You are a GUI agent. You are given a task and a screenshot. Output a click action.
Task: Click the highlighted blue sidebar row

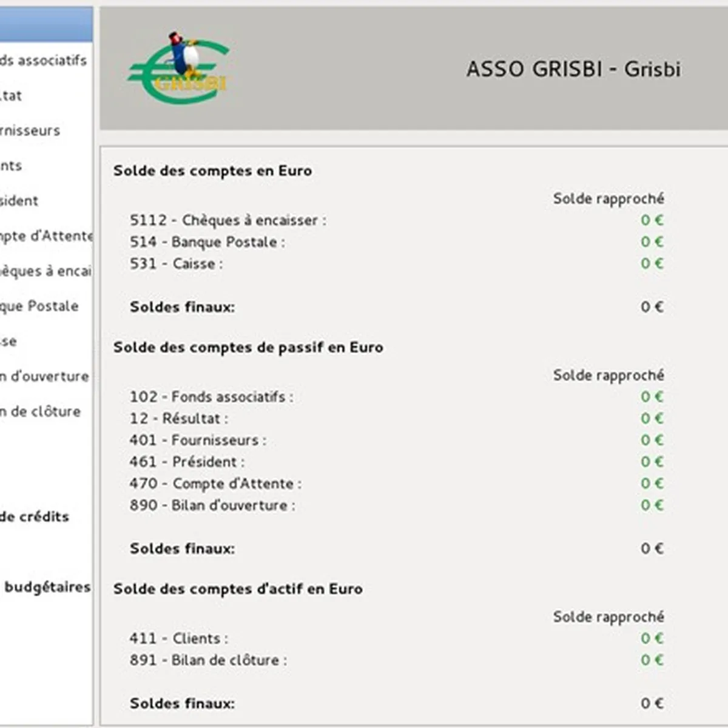pyautogui.click(x=46, y=25)
